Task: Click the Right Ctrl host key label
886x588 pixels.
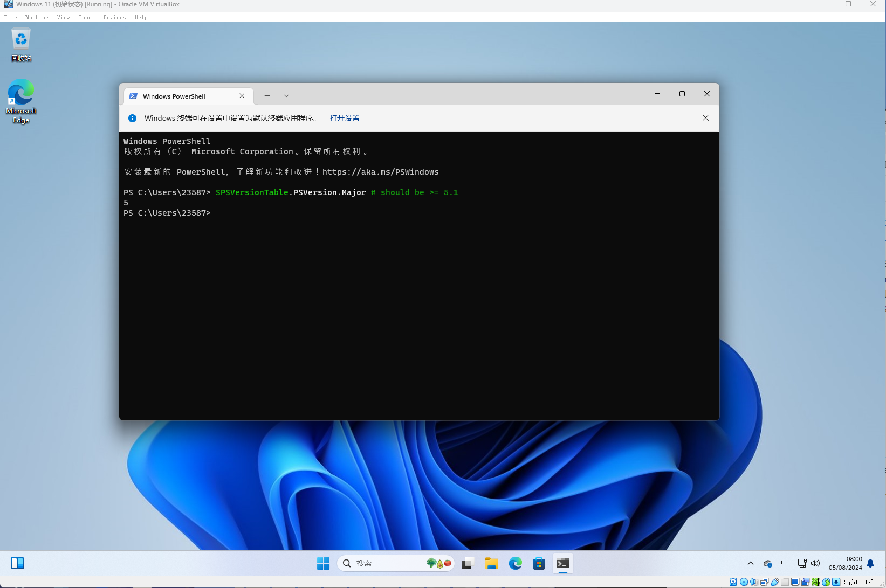Action: point(858,582)
